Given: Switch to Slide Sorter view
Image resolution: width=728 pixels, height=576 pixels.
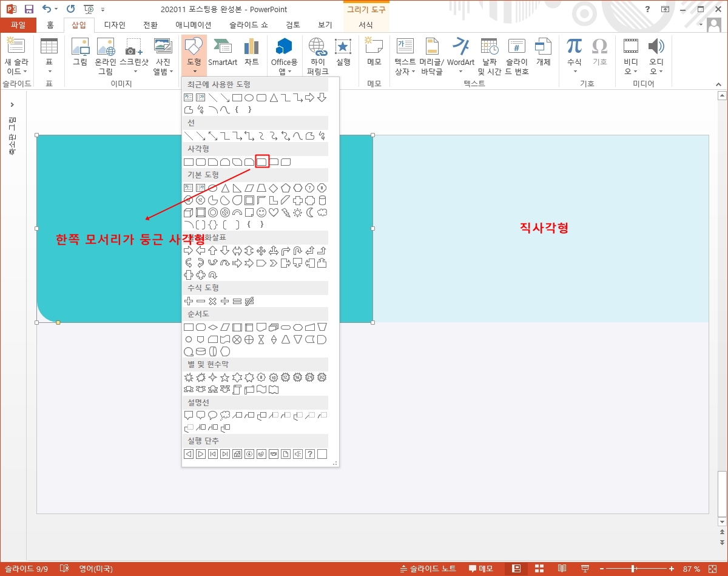Looking at the screenshot, I should (539, 569).
